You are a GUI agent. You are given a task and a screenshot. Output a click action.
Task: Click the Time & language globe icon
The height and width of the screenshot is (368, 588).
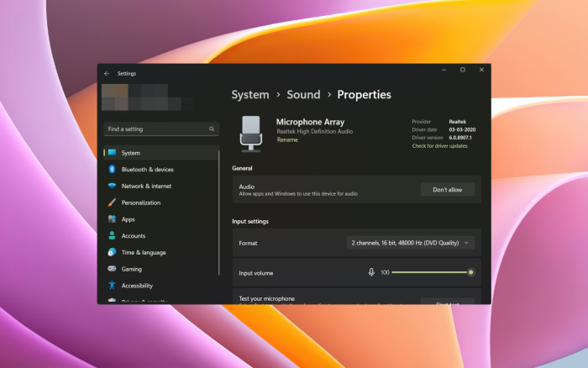pos(112,252)
